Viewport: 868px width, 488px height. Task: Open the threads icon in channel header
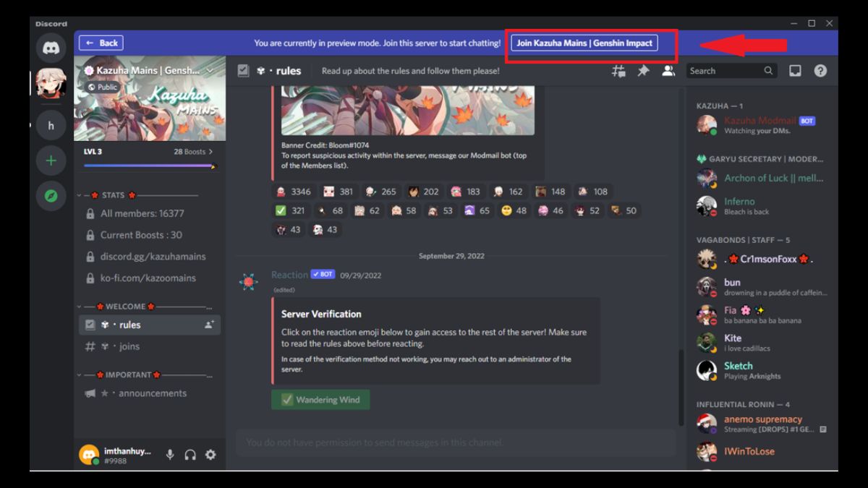pos(618,70)
